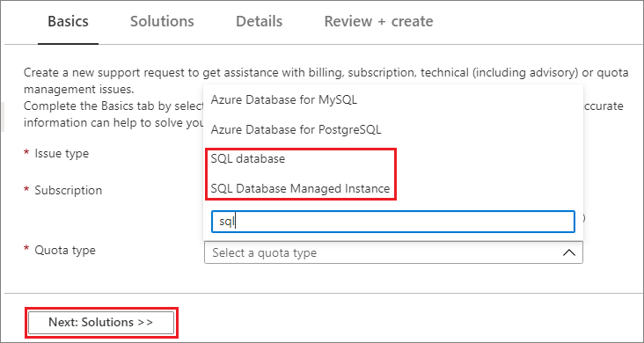Screen dimensions: 644x343
Task: Switch to the Basics tab
Action: 68,21
